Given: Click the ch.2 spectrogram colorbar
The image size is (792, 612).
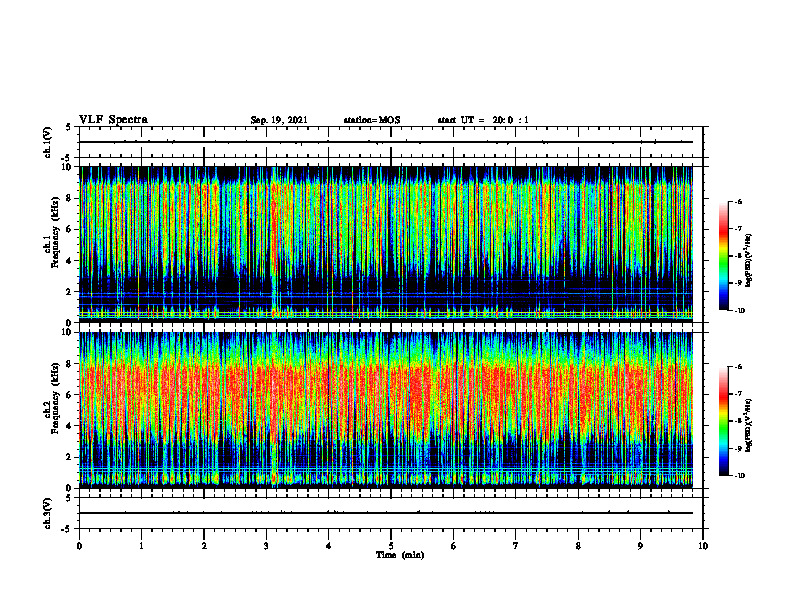Looking at the screenshot, I should tap(723, 421).
